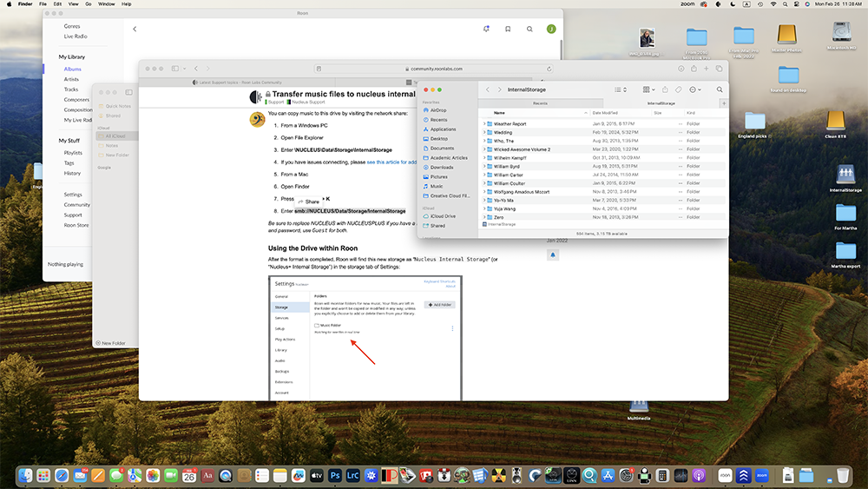Screen dimensions: 868x489
Task: Click the Roon bookmark icon
Action: 508,29
